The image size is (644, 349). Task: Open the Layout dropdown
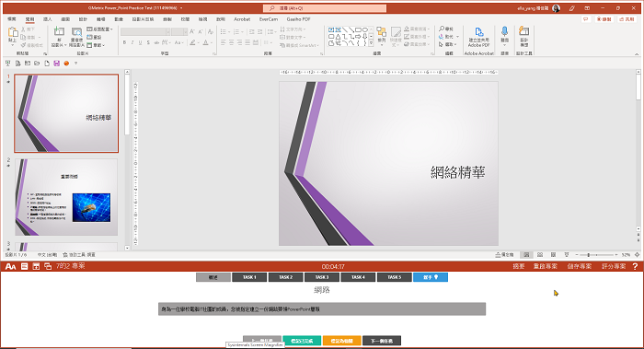pyautogui.click(x=99, y=29)
